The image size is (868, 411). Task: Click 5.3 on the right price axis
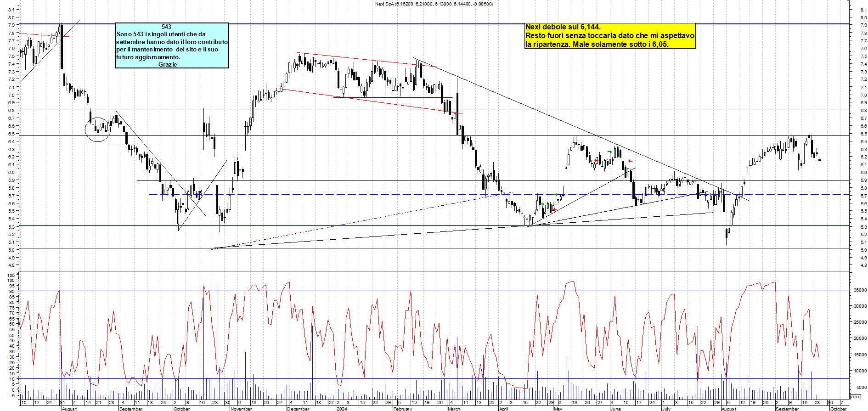tap(864, 227)
